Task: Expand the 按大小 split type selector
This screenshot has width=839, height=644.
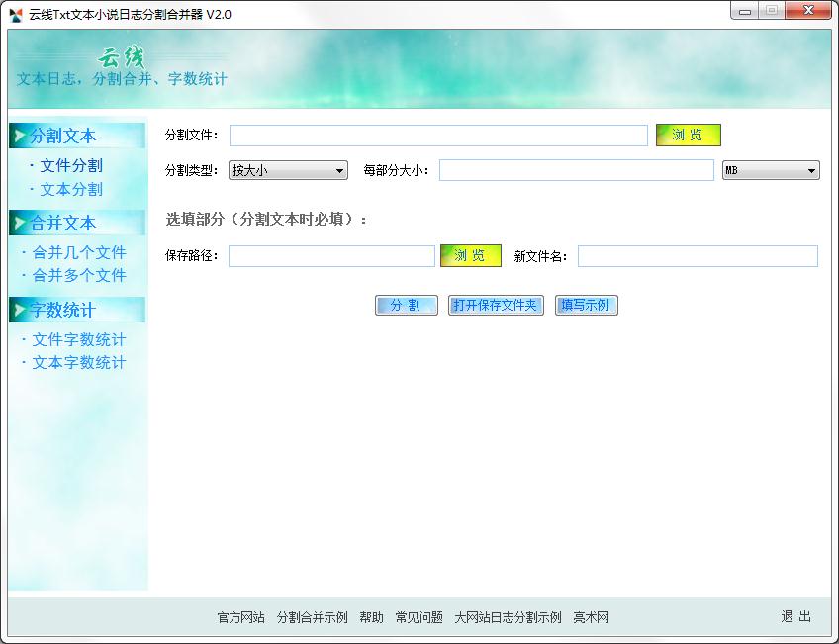Action: pyautogui.click(x=338, y=169)
